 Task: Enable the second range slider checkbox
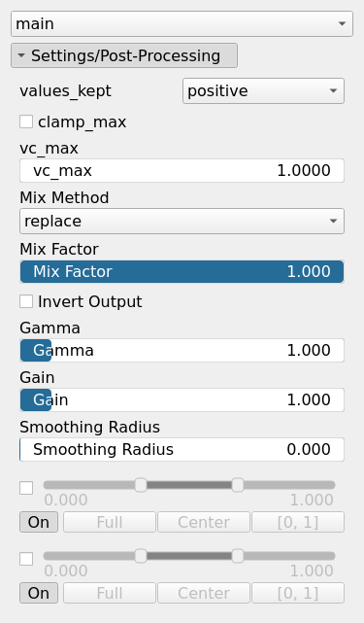click(x=26, y=559)
